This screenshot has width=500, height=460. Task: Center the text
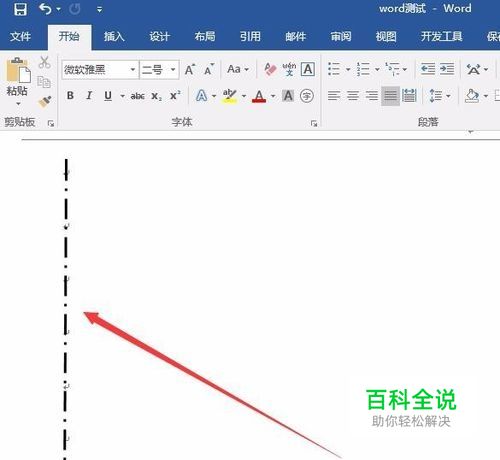(x=353, y=96)
